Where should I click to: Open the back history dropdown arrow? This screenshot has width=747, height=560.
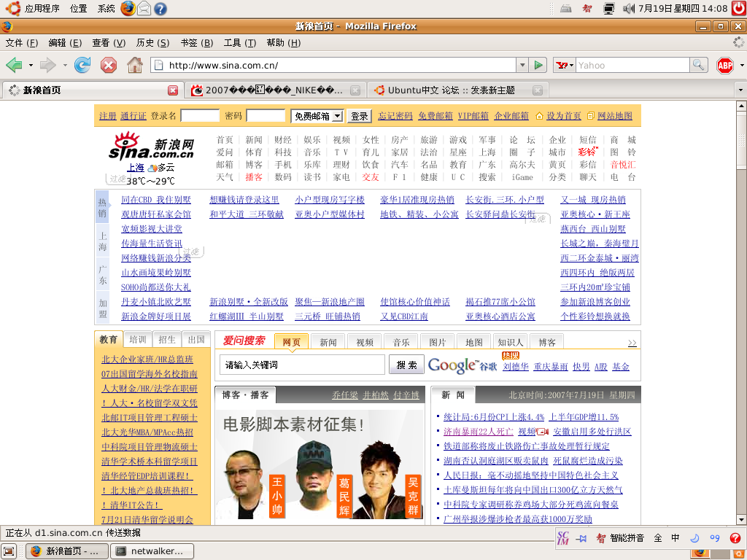[31, 65]
